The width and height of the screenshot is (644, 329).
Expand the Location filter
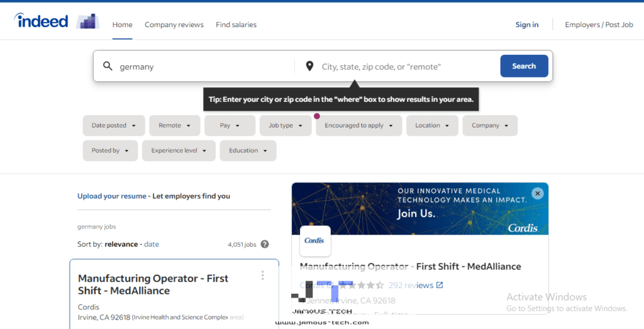click(x=432, y=126)
